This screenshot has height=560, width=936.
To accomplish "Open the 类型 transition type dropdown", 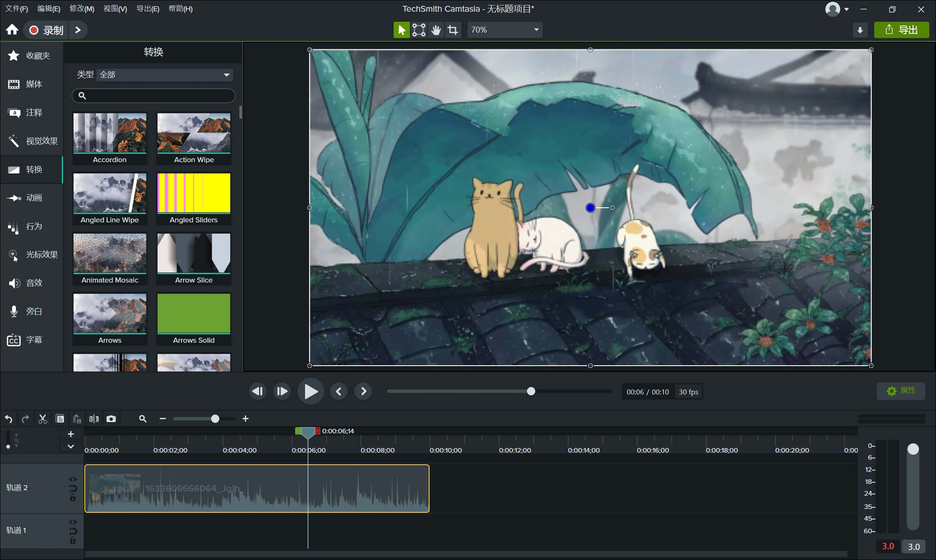I will [165, 75].
